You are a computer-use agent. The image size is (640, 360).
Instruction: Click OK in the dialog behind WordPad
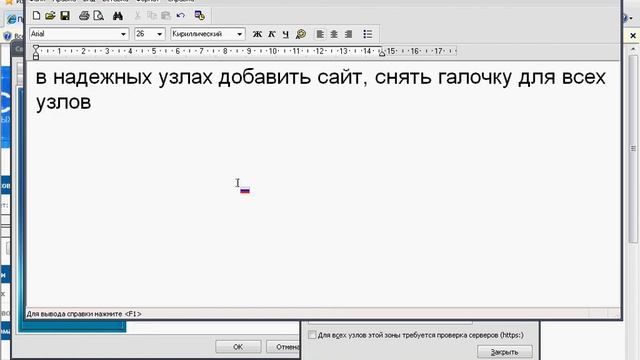238,347
